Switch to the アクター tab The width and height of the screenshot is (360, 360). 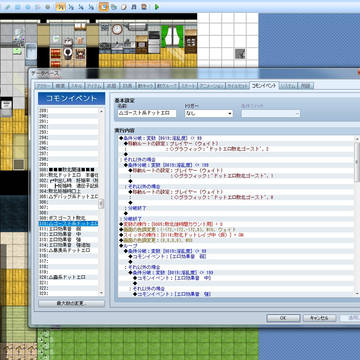pos(44,86)
